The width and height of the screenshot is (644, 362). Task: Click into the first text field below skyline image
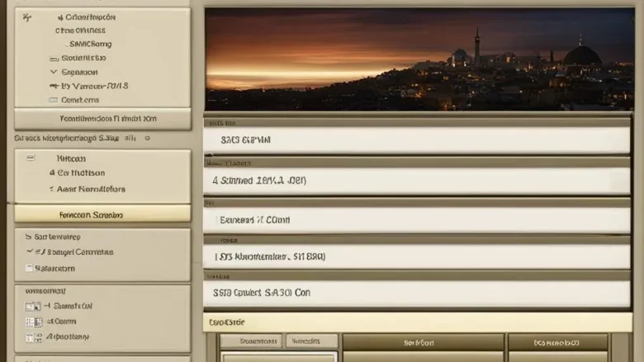(417, 140)
